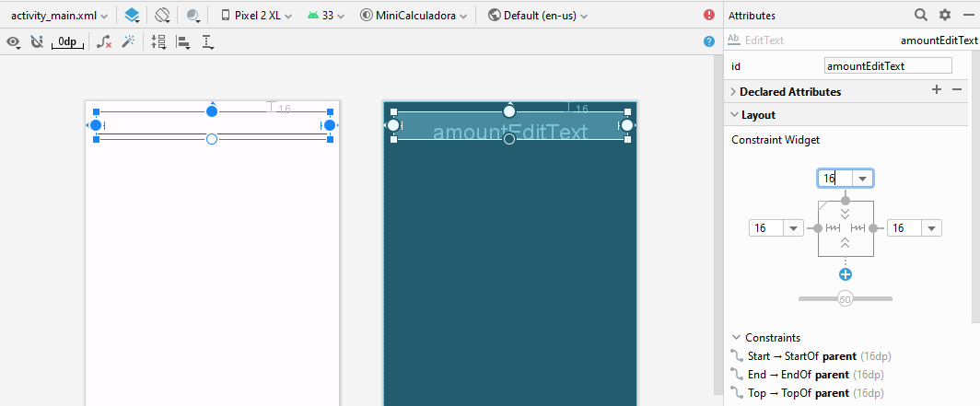Expand the Declared Attributes section
Image resolution: width=980 pixels, height=406 pixels.
tap(789, 91)
